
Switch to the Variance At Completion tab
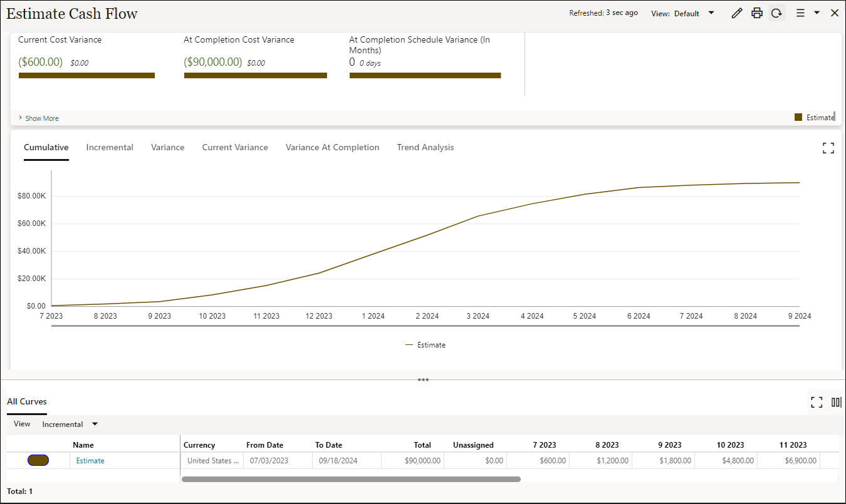click(x=332, y=147)
